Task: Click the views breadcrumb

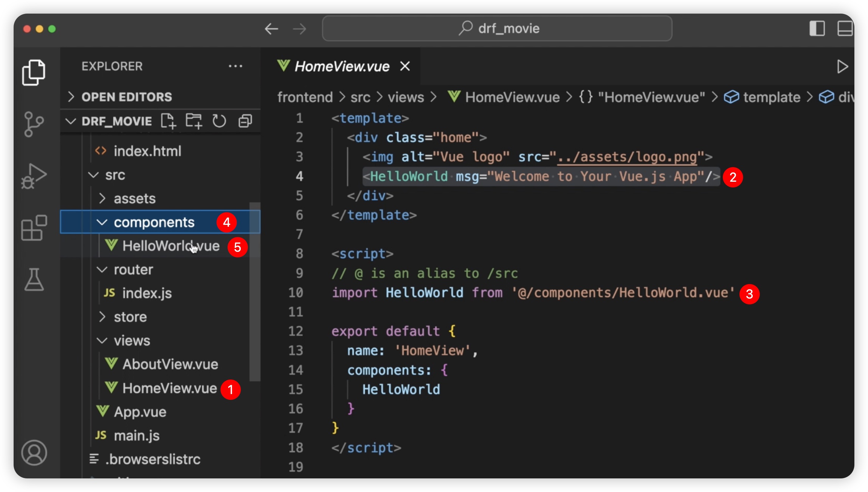Action: [x=406, y=97]
